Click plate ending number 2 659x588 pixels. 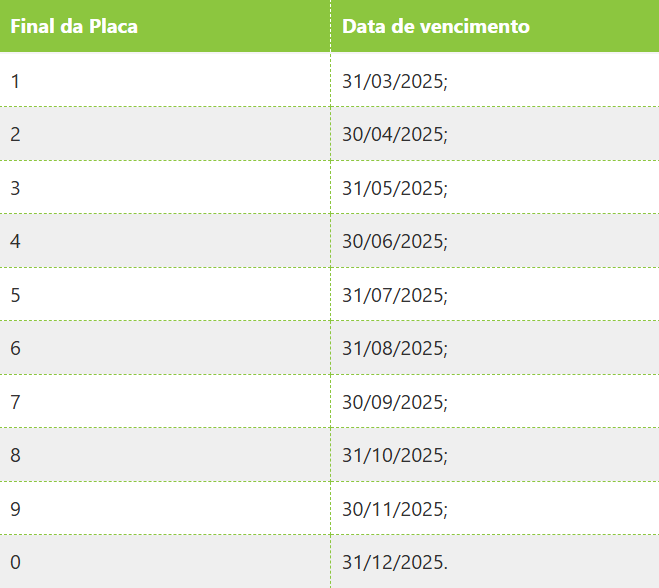tap(15, 134)
